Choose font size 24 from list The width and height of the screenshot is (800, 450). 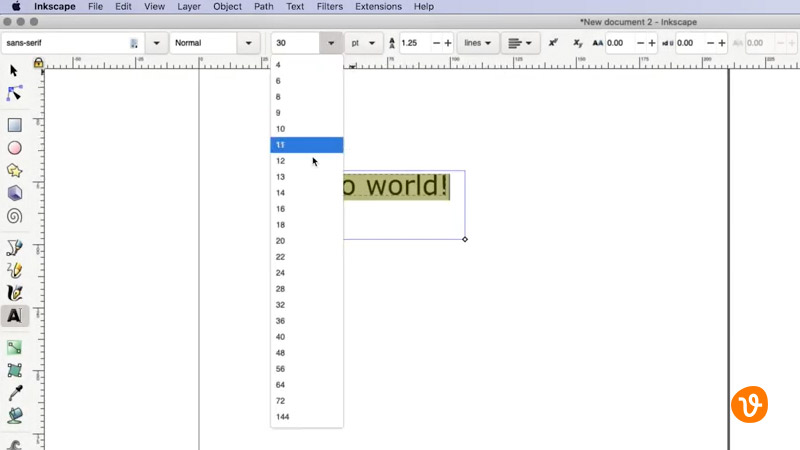coord(307,273)
